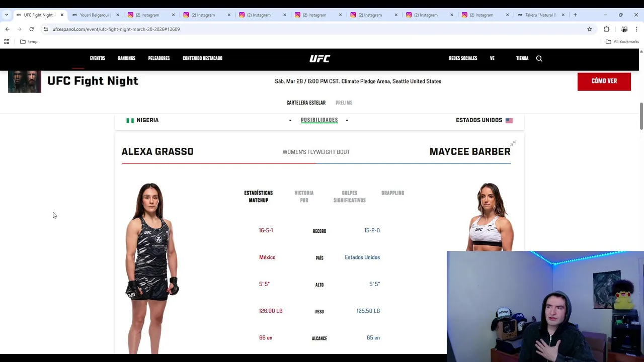The width and height of the screenshot is (644, 362).
Task: Click Barber's record 15-2-0
Action: pos(372,230)
